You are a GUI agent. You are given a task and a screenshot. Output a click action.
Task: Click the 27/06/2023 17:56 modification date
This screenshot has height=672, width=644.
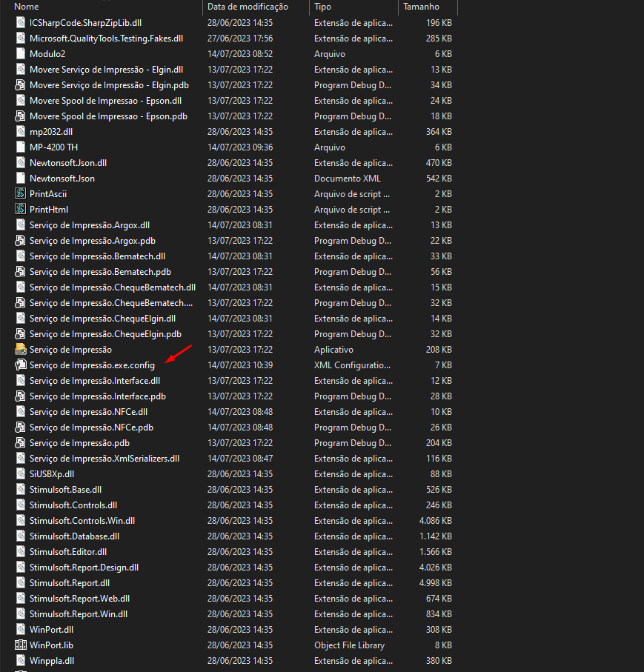[x=240, y=38]
